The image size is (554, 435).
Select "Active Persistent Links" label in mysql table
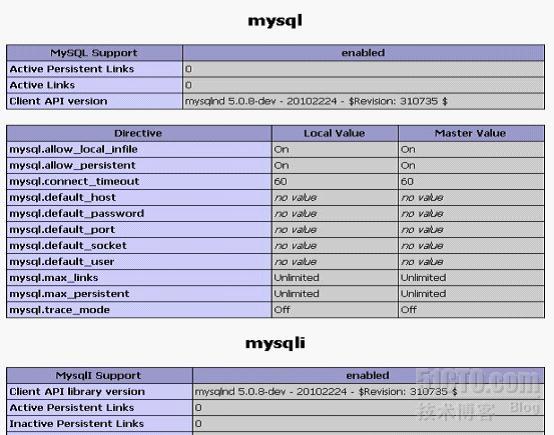[x=72, y=69]
